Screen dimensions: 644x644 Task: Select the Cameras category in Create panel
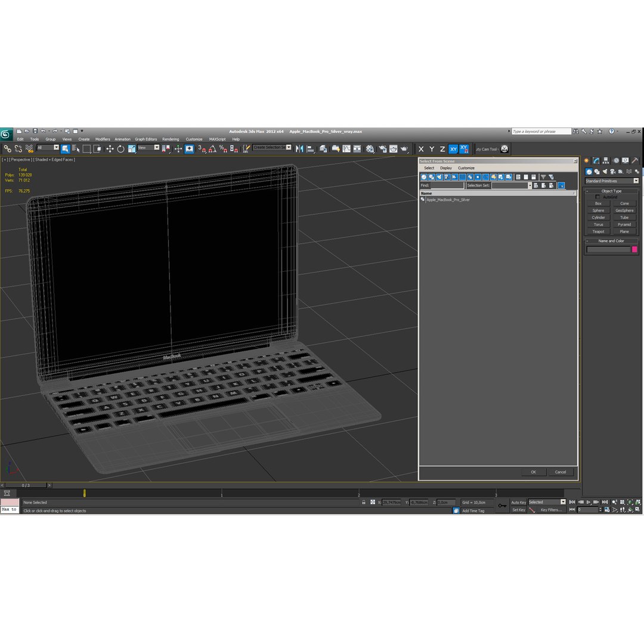613,171
